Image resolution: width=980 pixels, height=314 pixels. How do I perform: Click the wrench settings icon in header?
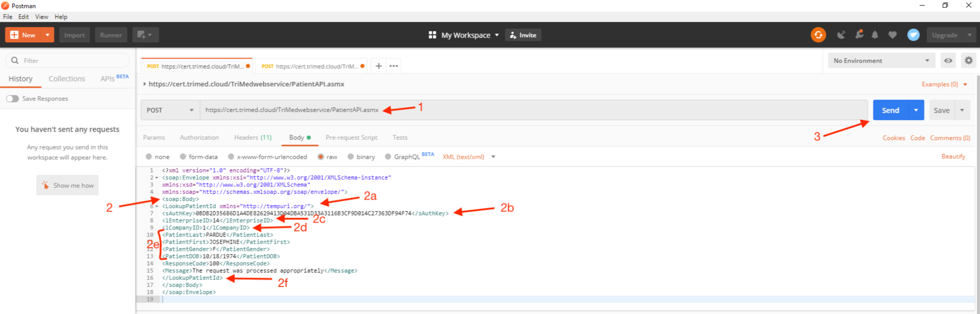click(x=859, y=34)
